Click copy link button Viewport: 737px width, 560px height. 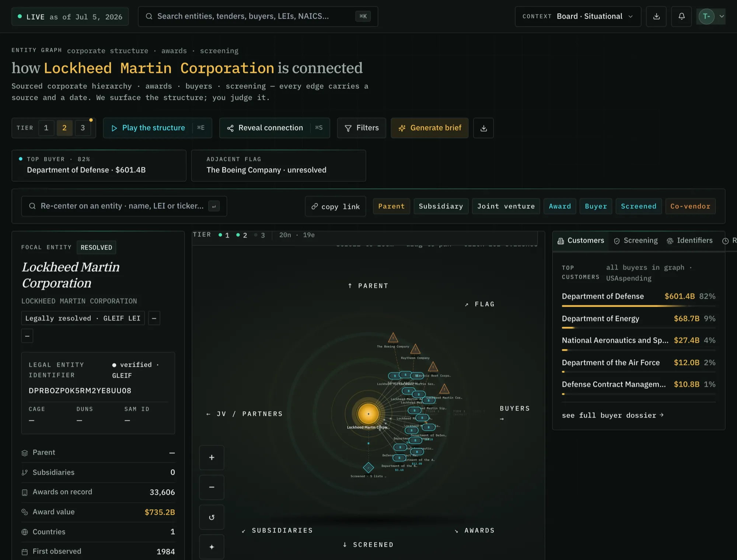[335, 206]
